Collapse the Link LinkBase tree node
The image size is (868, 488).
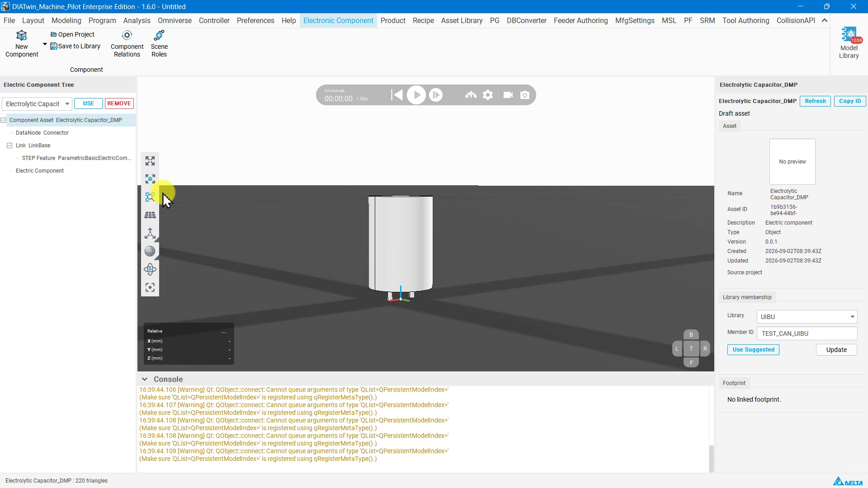click(x=9, y=145)
